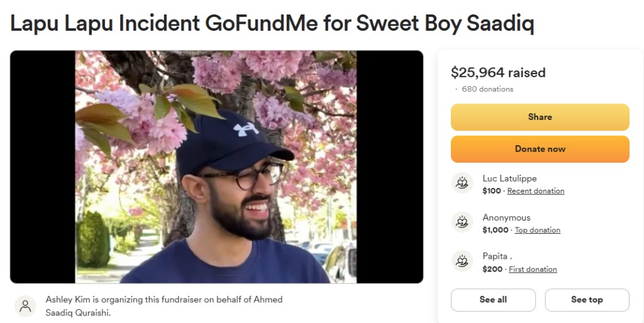
Task: Click the heart-hands icon beside Papita
Action: tap(462, 261)
